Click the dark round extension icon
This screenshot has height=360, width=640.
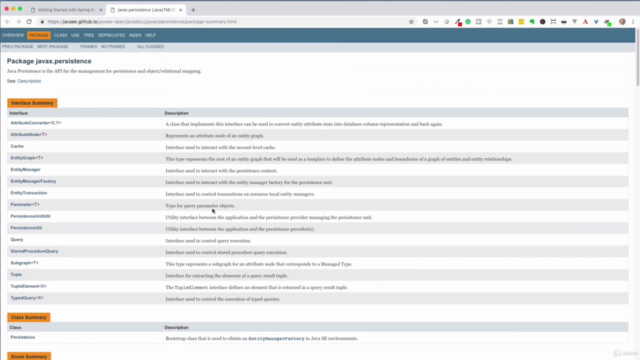(542, 22)
